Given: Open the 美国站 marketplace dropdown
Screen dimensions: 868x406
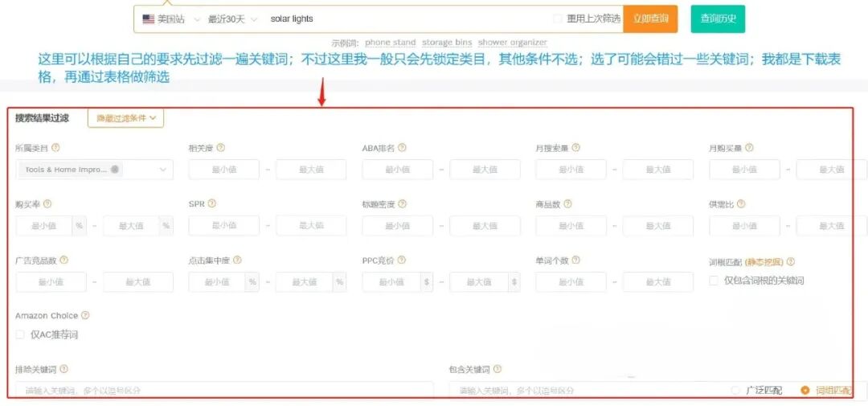Looking at the screenshot, I should click(x=171, y=18).
